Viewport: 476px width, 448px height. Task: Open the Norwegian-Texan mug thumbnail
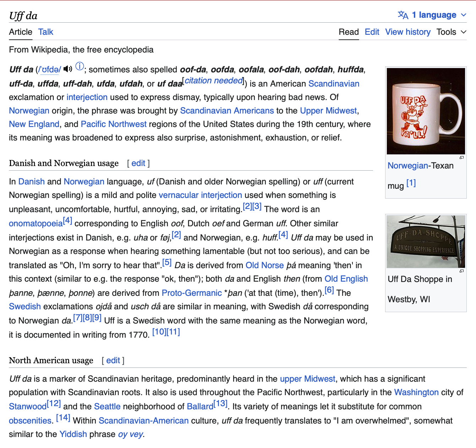pos(426,111)
